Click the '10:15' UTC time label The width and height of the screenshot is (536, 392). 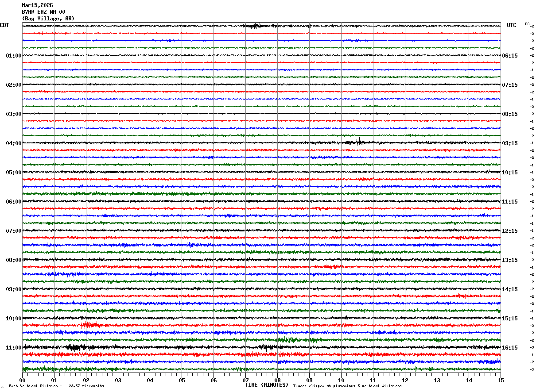(x=510, y=173)
